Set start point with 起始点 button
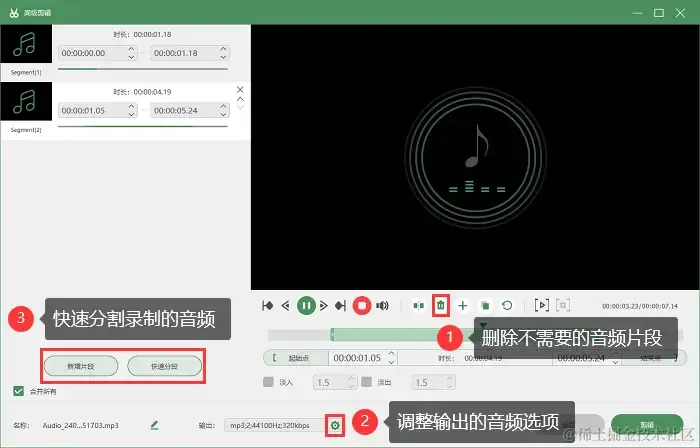700x448 pixels. pos(296,358)
